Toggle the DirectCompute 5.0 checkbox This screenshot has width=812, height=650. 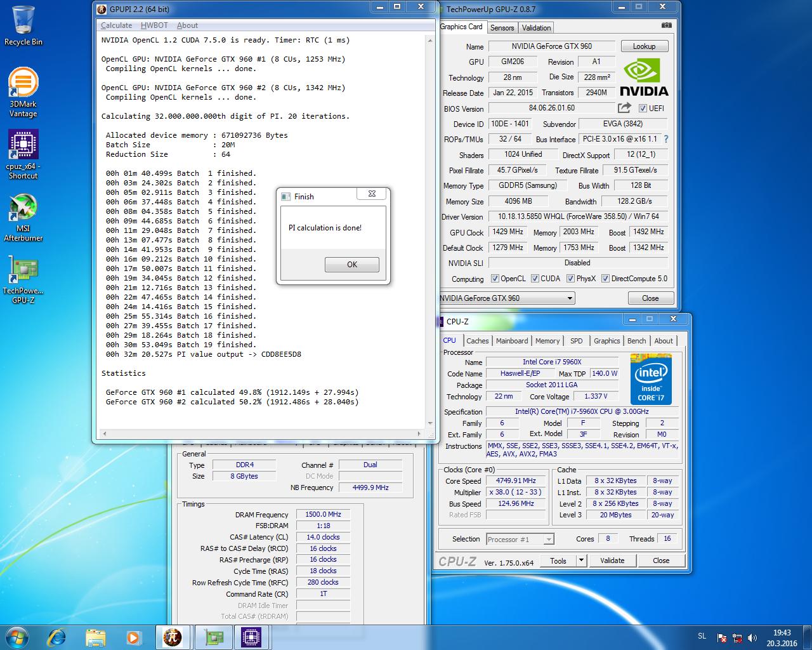pyautogui.click(x=605, y=279)
